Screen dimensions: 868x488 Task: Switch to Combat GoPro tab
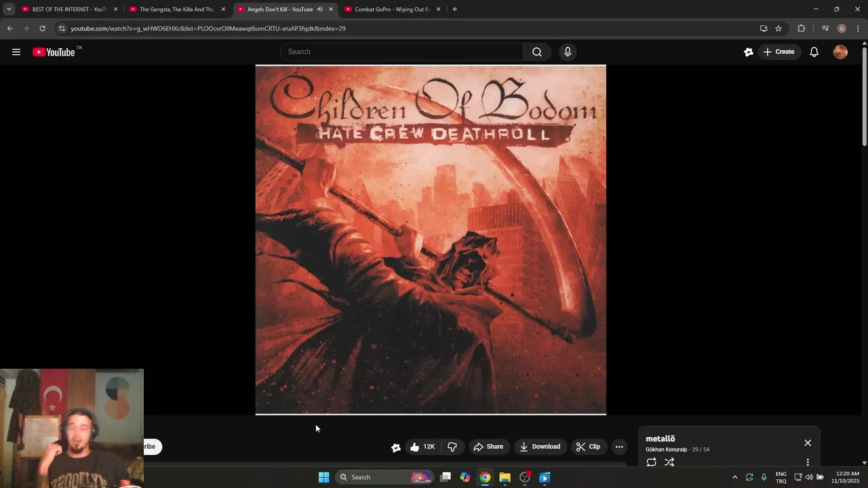(393, 9)
